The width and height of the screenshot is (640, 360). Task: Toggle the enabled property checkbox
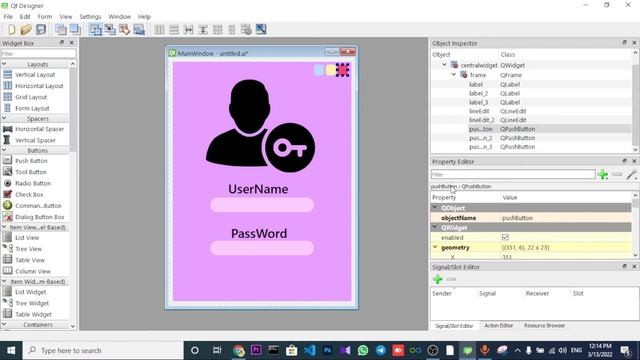click(505, 237)
